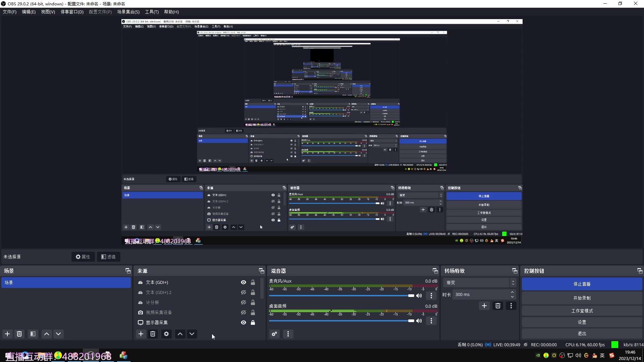The image size is (644, 362).
Task: Move source down arrow in Sources panel
Action: [192, 334]
